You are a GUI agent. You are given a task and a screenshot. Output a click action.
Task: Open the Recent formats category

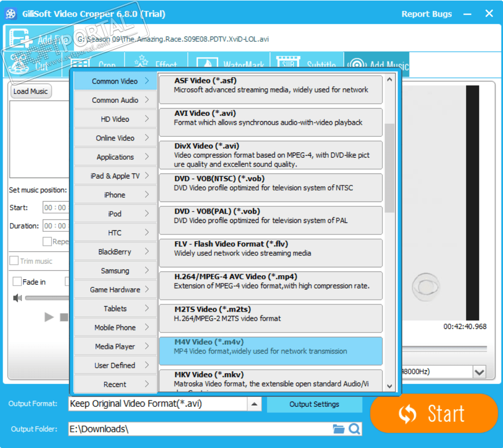(115, 384)
